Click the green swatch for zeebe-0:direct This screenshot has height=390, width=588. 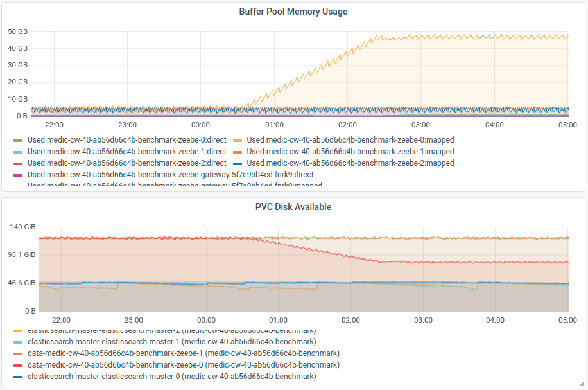coord(18,141)
